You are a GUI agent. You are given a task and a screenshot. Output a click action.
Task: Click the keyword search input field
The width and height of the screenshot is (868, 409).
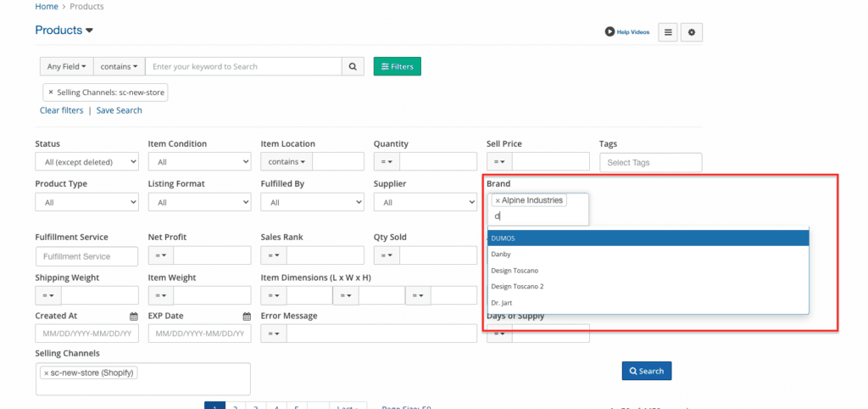[x=242, y=66]
